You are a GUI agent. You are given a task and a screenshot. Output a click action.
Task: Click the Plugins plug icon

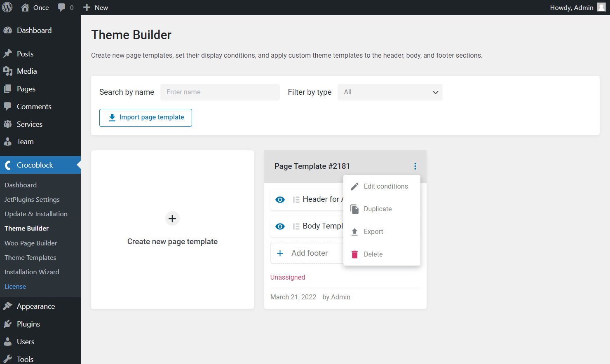[8, 324]
